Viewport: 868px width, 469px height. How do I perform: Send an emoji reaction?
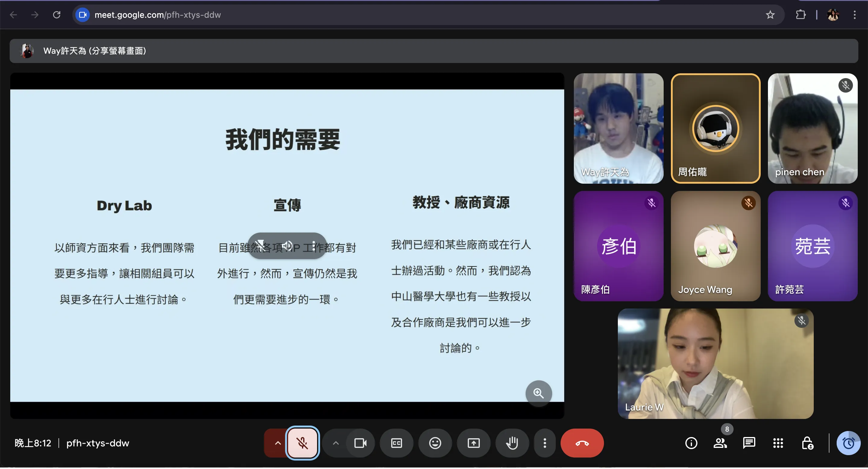pyautogui.click(x=435, y=443)
